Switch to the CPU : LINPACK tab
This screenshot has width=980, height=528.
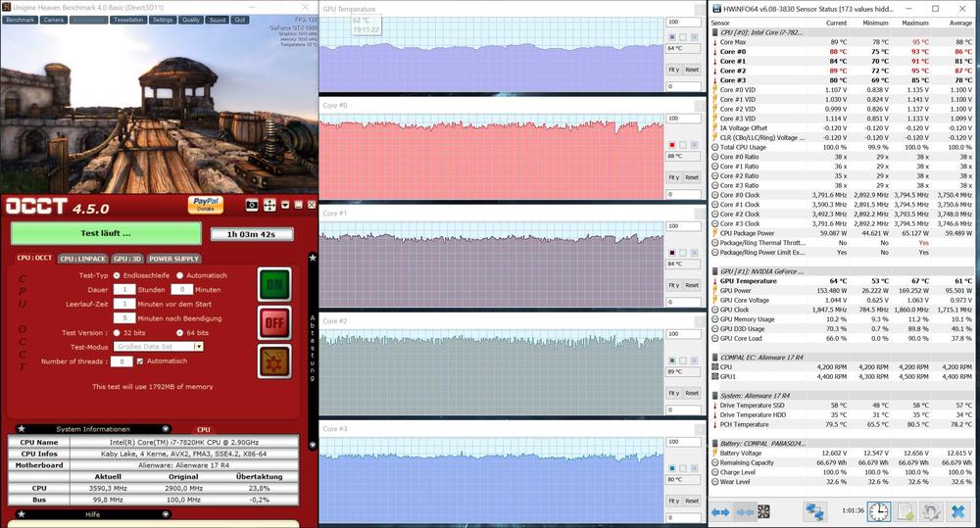point(81,259)
